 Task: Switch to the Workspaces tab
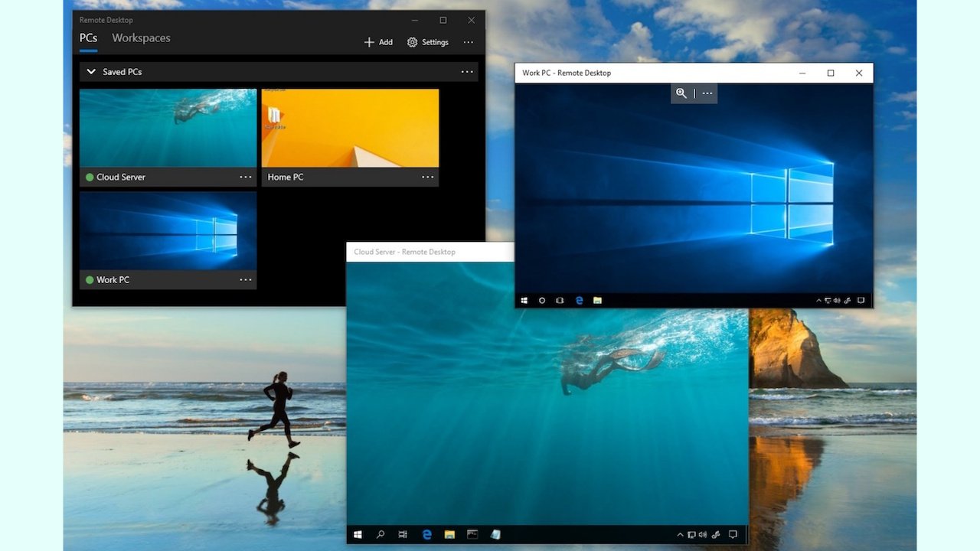(141, 37)
